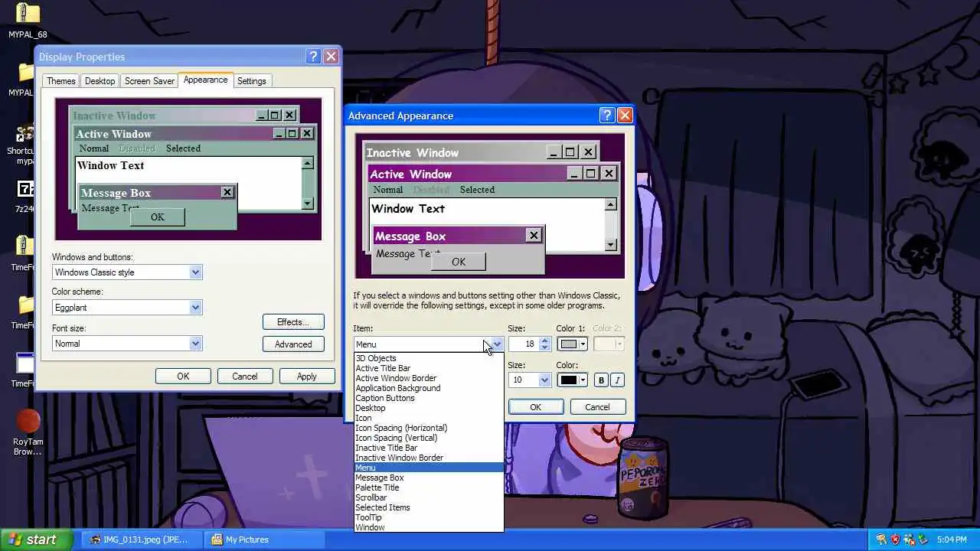This screenshot has width=980, height=551.
Task: Choose Icon Spacing (Vertical) from the list
Action: pos(429,438)
